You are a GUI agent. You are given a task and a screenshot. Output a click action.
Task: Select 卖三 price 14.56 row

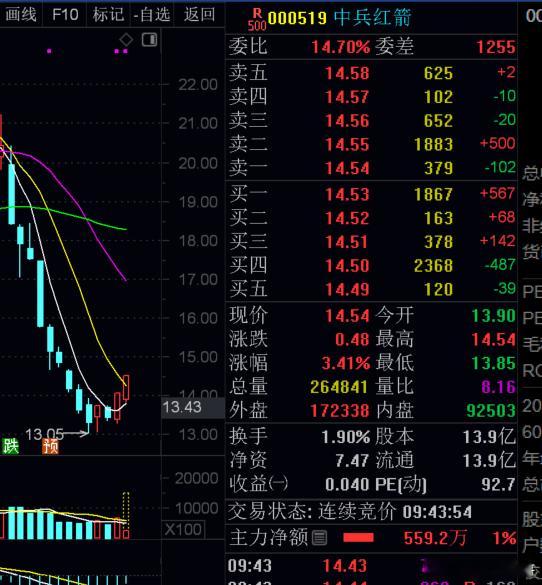[x=372, y=121]
